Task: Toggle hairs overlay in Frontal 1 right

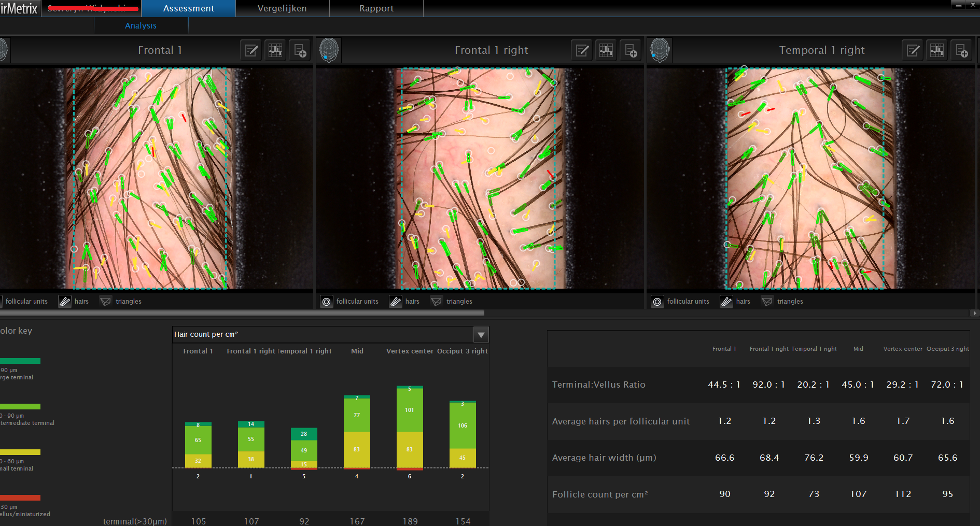Action: coord(396,302)
